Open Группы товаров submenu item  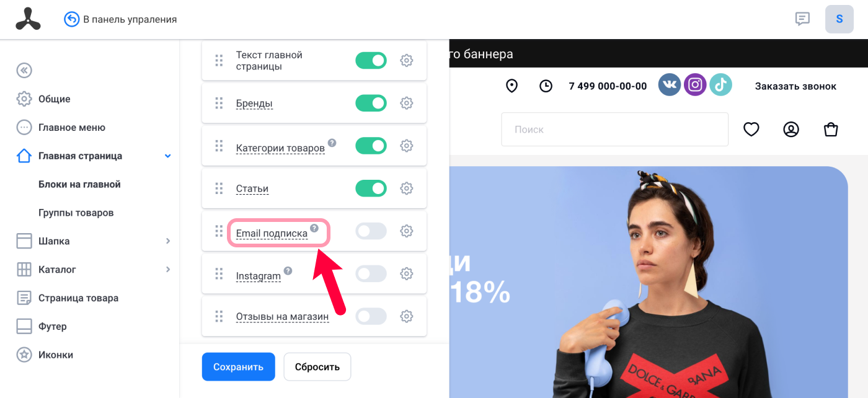pos(76,213)
